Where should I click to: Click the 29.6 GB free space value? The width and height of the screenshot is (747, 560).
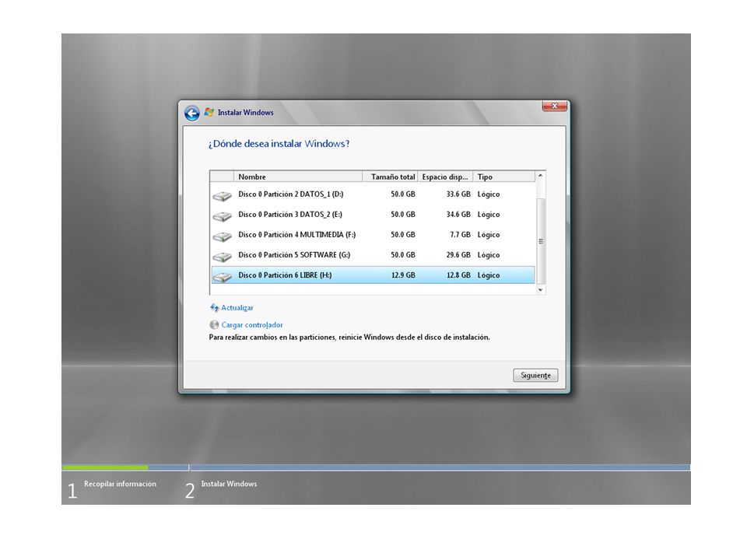pyautogui.click(x=458, y=255)
